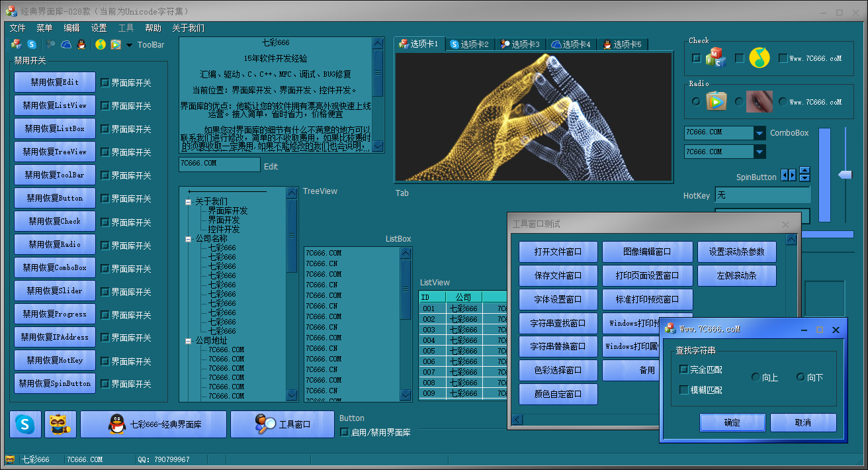Select the 向上 radio button
868x470 pixels.
(756, 377)
